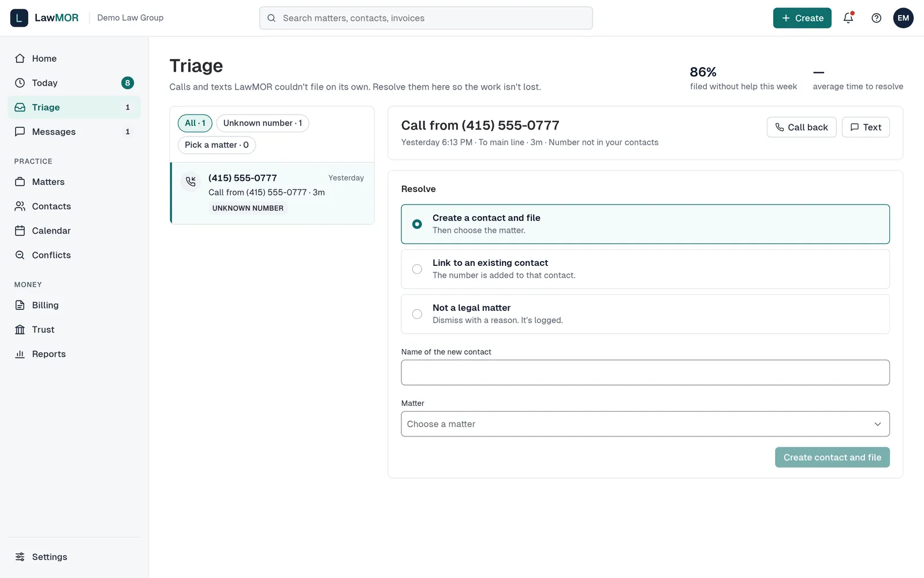Click the Home house icon

pyautogui.click(x=20, y=58)
